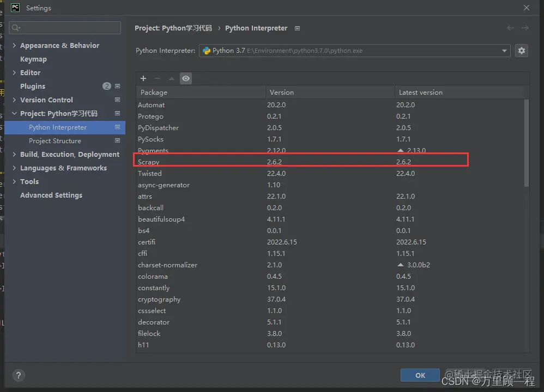Select the Scrapy package row
The image size is (544, 392).
(x=330, y=162)
